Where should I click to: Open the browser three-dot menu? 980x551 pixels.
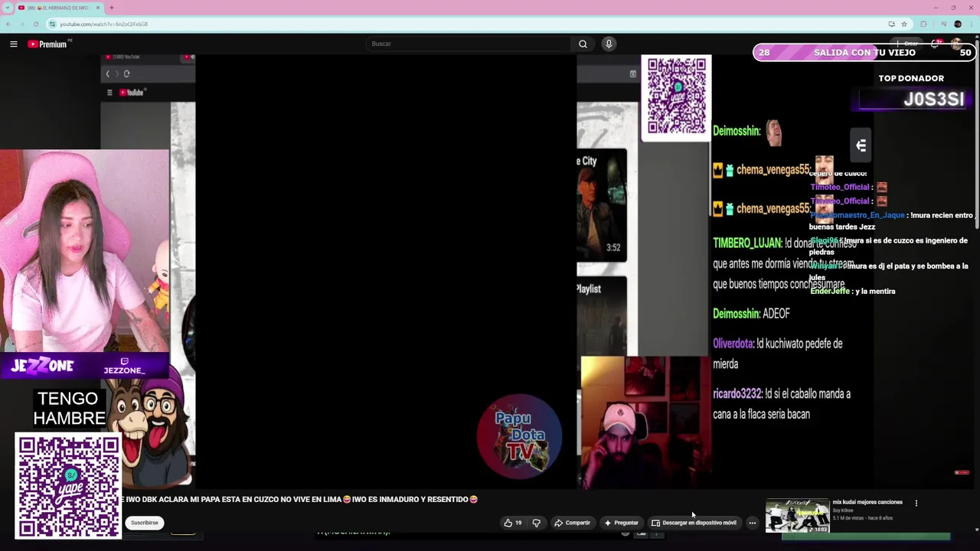(x=972, y=24)
